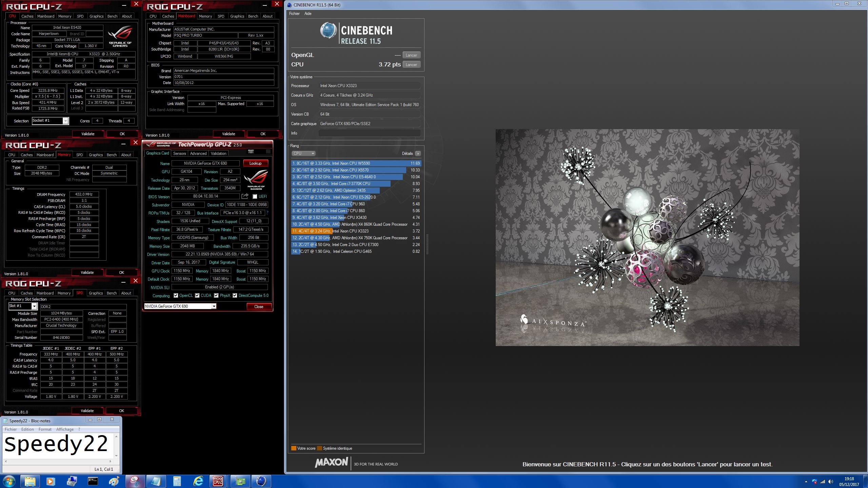Open the Fichier menu in Cinebench
The image size is (868, 488).
click(294, 14)
